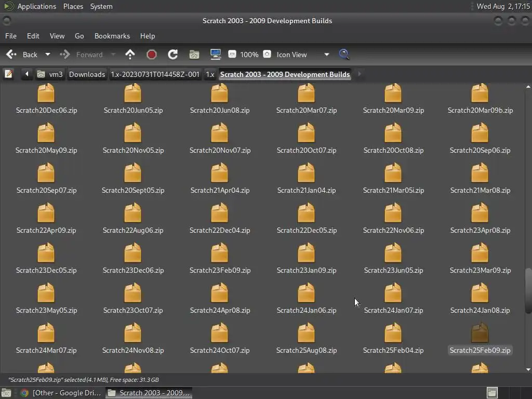The width and height of the screenshot is (532, 399).
Task: Select the Scratch23Apr08.zip archive icon
Action: click(480, 212)
